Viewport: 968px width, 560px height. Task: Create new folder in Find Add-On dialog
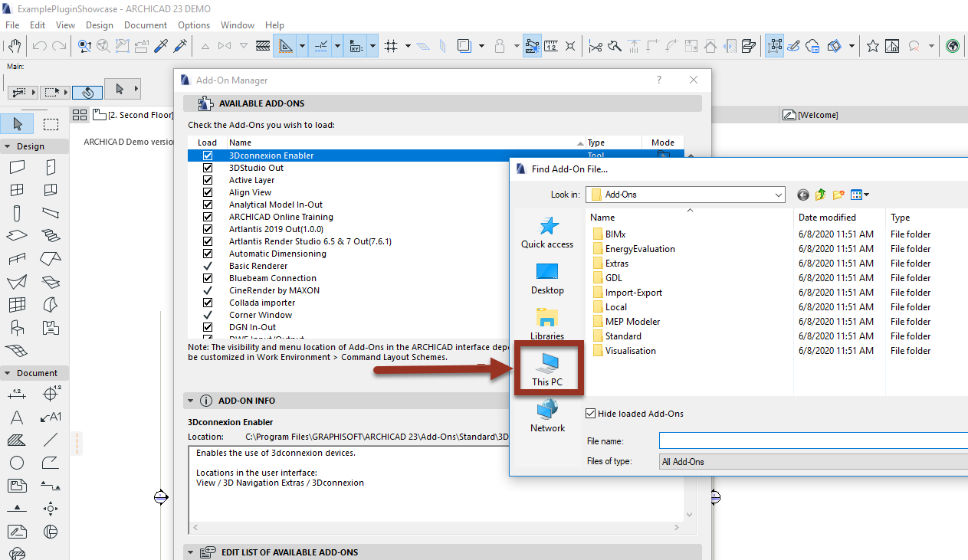pyautogui.click(x=838, y=195)
